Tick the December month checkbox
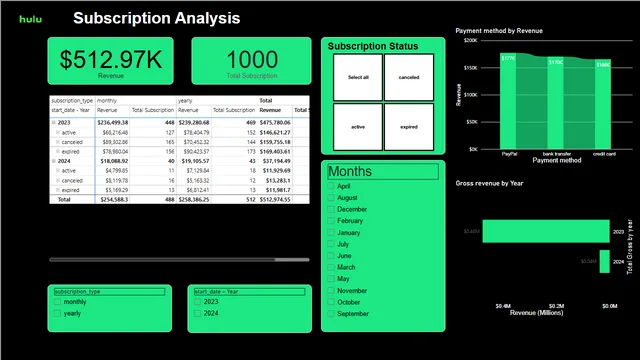640x360 pixels. (331, 209)
